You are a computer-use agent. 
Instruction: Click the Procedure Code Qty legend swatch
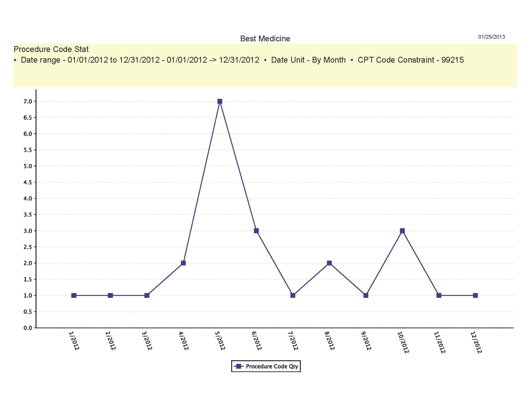pos(239,366)
